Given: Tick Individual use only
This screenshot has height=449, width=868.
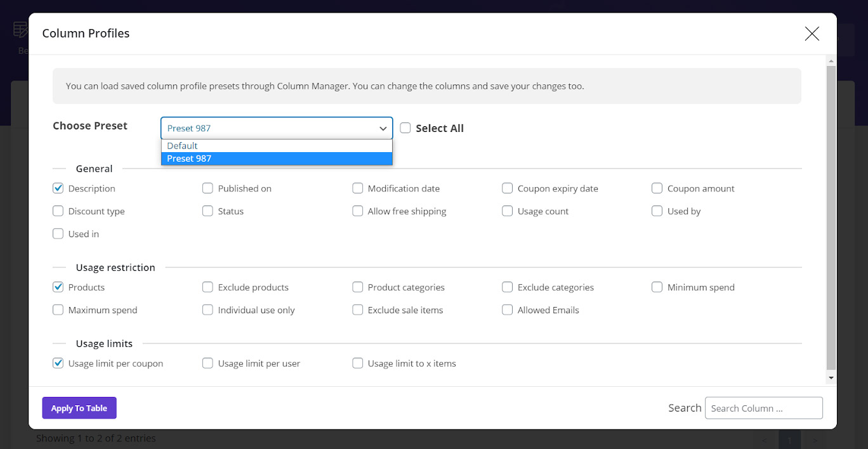Looking at the screenshot, I should (x=207, y=310).
